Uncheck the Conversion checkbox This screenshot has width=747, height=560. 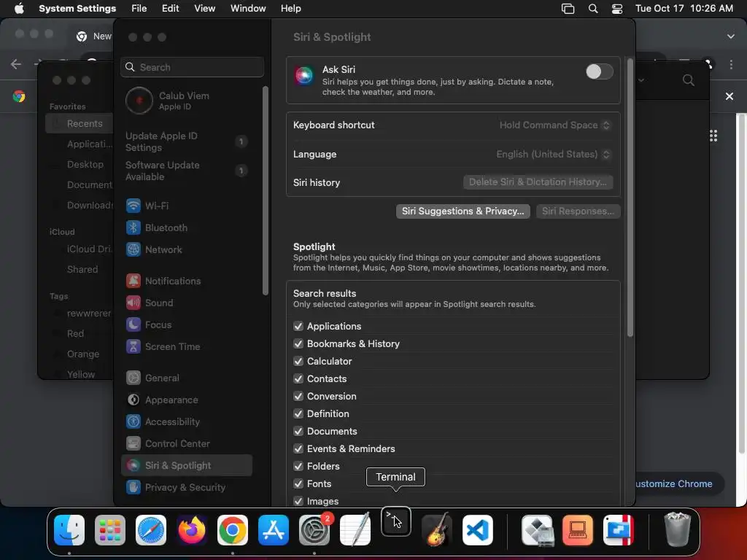(298, 396)
